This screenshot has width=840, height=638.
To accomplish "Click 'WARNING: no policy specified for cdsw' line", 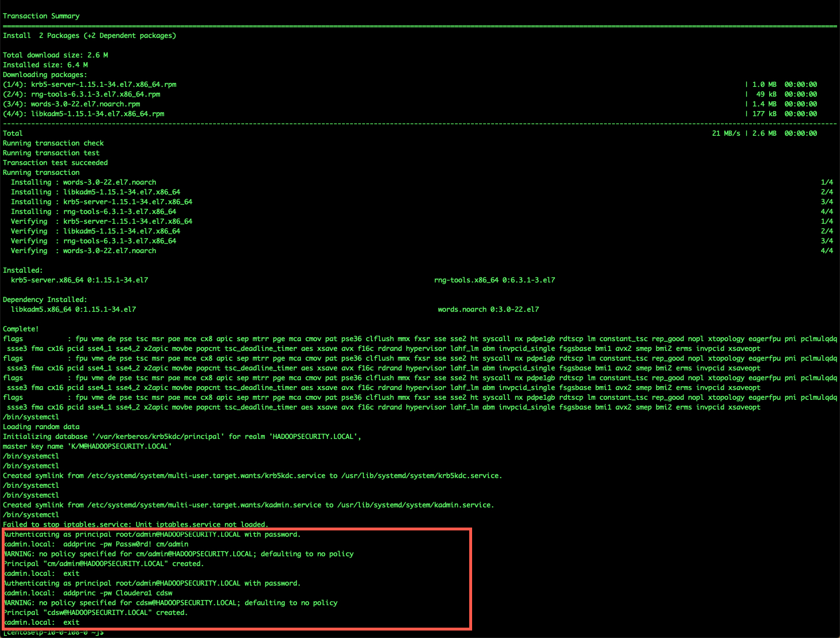I will [170, 603].
